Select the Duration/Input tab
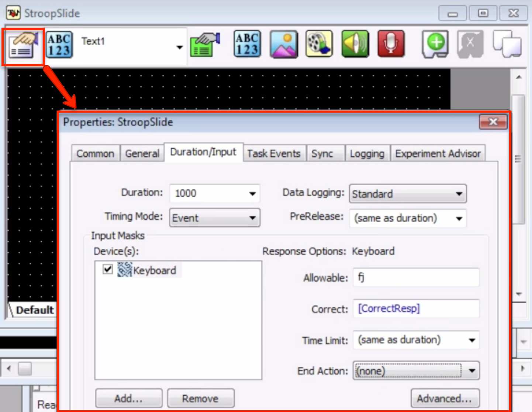Viewport: 532px width, 412px height. click(203, 152)
